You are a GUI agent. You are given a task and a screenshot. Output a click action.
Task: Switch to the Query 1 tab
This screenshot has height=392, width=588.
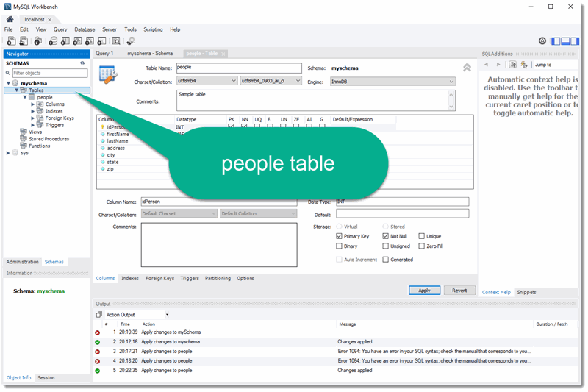[x=104, y=53]
